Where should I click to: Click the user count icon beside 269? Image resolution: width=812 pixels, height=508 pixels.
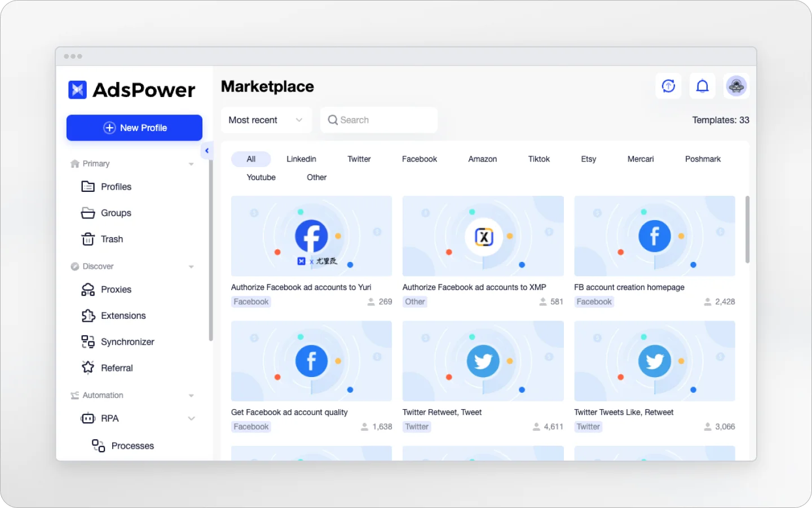pos(371,302)
